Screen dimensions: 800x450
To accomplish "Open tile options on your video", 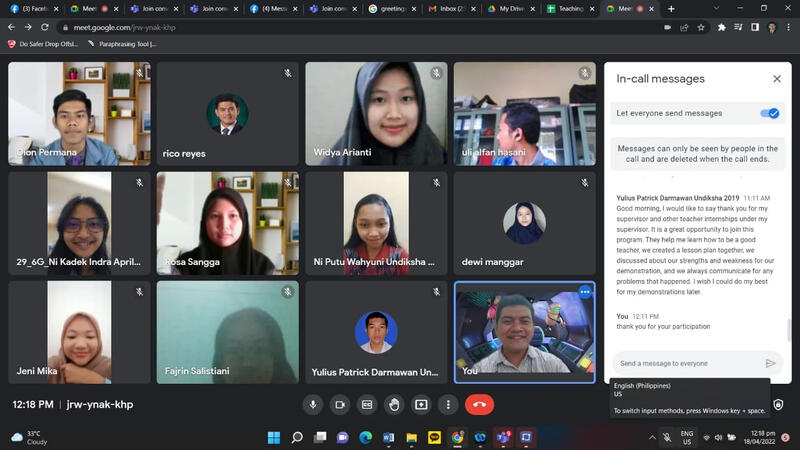I will point(584,292).
